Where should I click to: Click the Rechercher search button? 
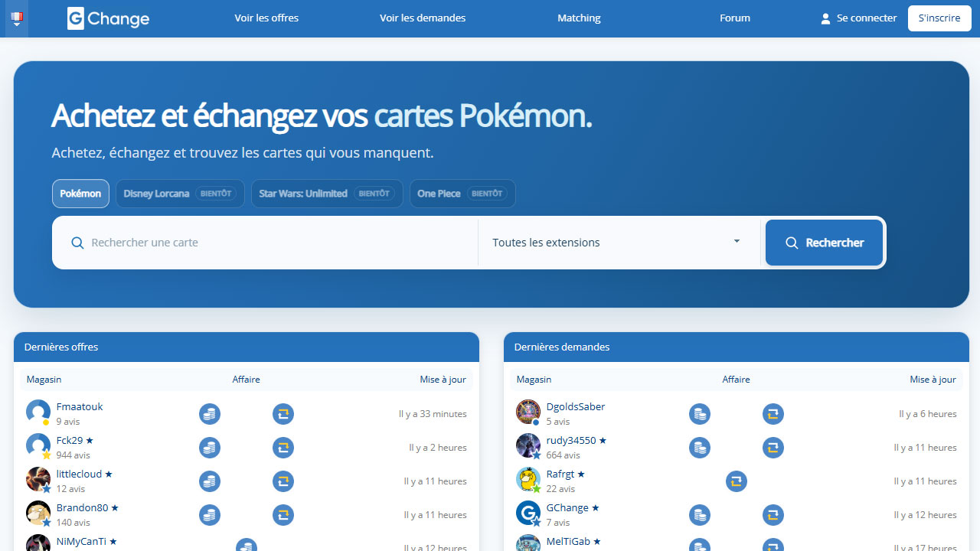(824, 243)
